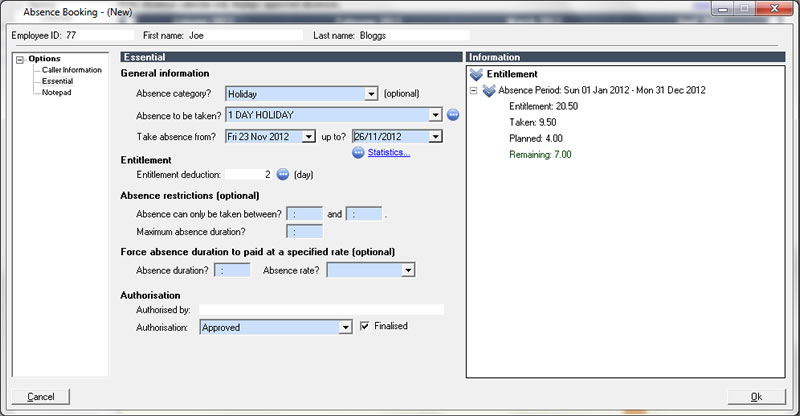Open the Authorisation status dropdown
The width and height of the screenshot is (800, 416).
click(345, 327)
